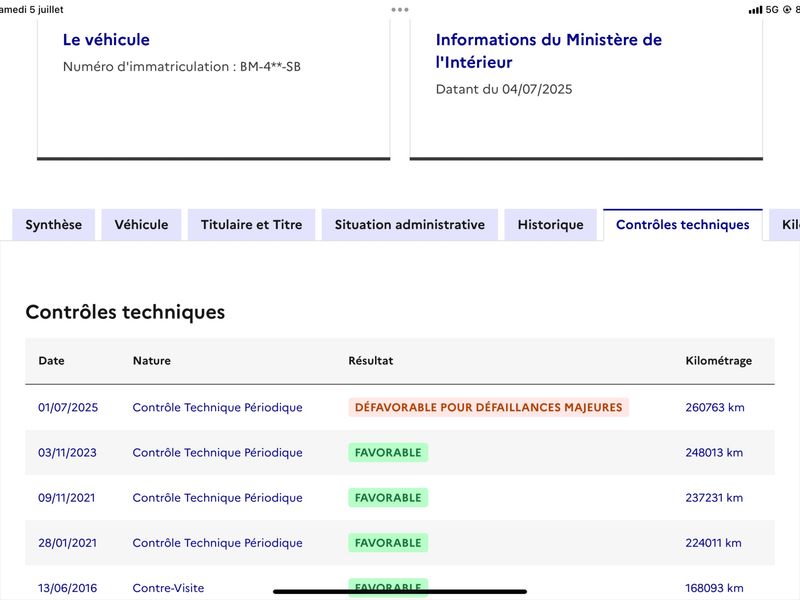Click the date 03/11/2023
The width and height of the screenshot is (800, 600).
(x=67, y=453)
